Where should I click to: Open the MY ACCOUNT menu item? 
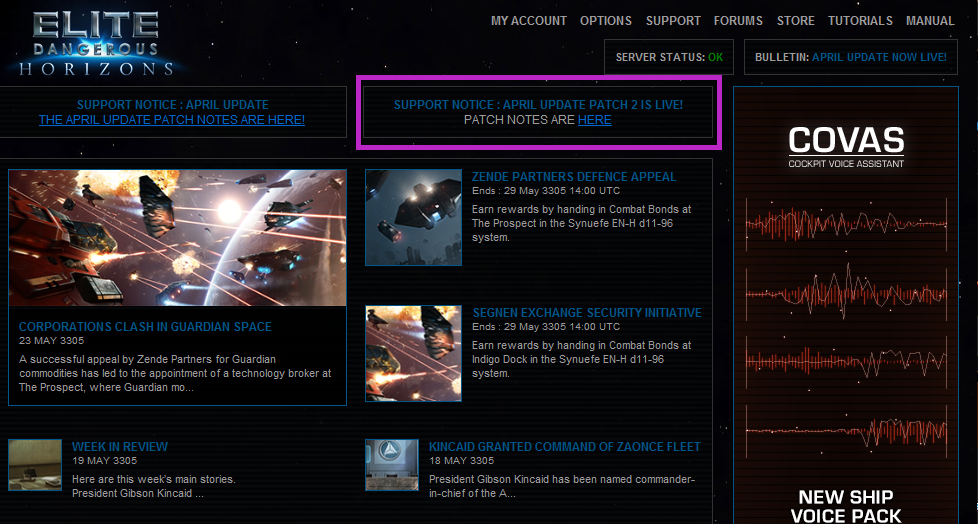coord(529,21)
